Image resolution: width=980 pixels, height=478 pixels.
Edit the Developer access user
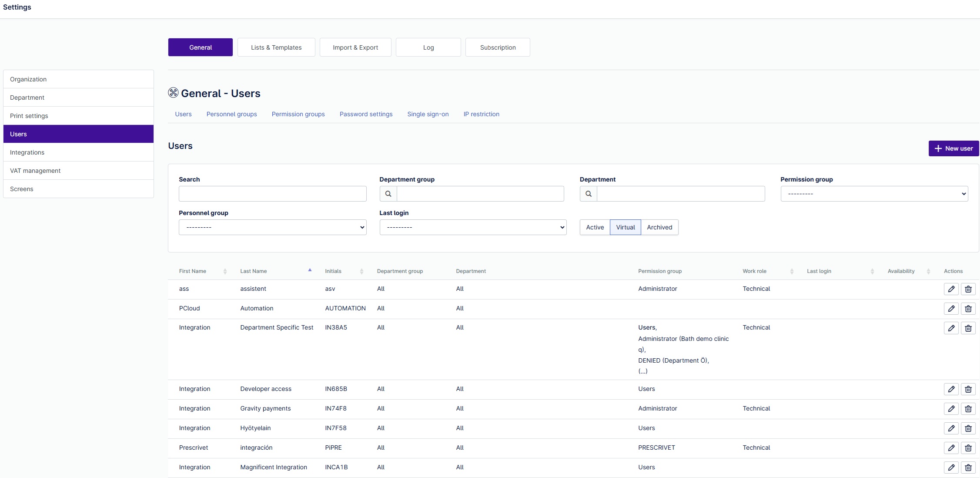(951, 389)
